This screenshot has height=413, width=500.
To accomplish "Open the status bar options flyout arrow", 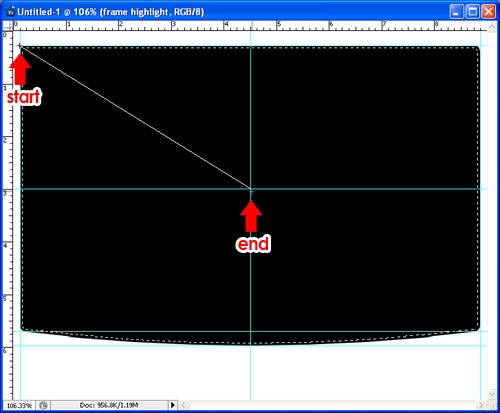I will pyautogui.click(x=173, y=405).
